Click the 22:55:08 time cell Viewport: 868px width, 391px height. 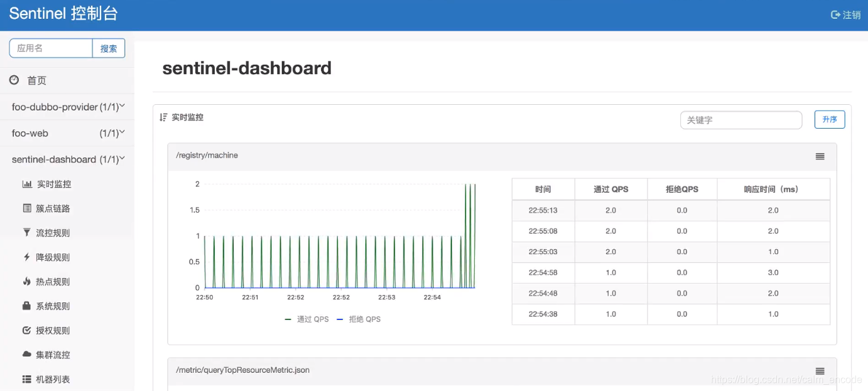pos(543,231)
